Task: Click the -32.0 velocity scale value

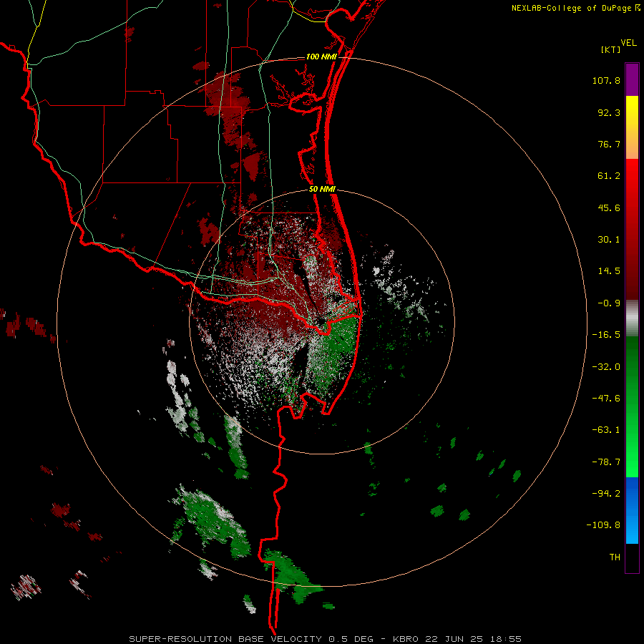Action: pos(606,367)
